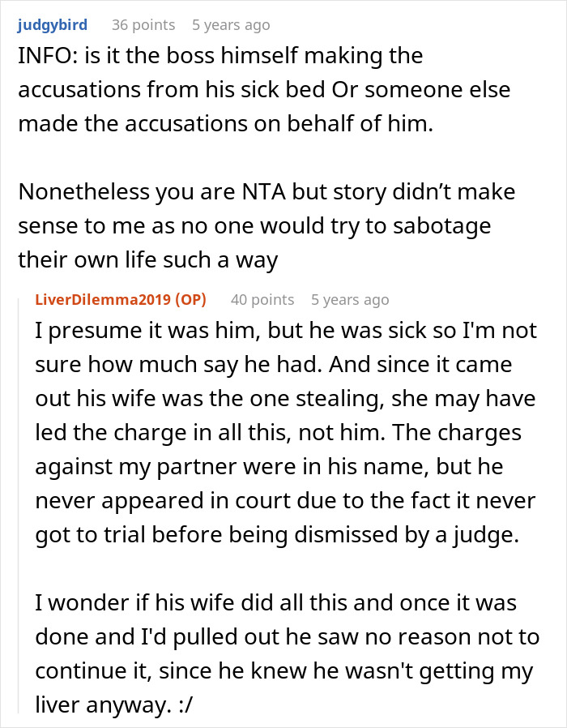This screenshot has height=728, width=567.
Task: Click the 40 points score
Action: pos(262,300)
